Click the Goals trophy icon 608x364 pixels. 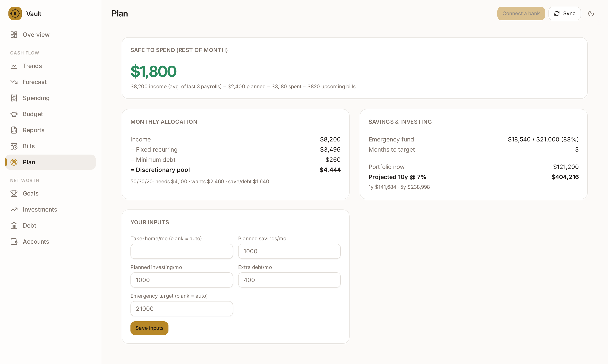tap(14, 193)
